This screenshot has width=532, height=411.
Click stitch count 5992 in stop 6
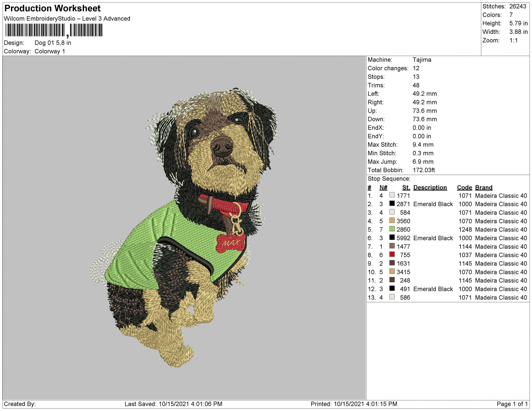pos(403,238)
